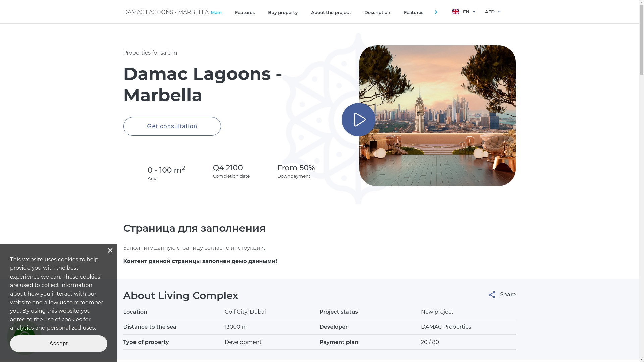
Task: Click the Dubai skyline promo image
Action: [437, 116]
